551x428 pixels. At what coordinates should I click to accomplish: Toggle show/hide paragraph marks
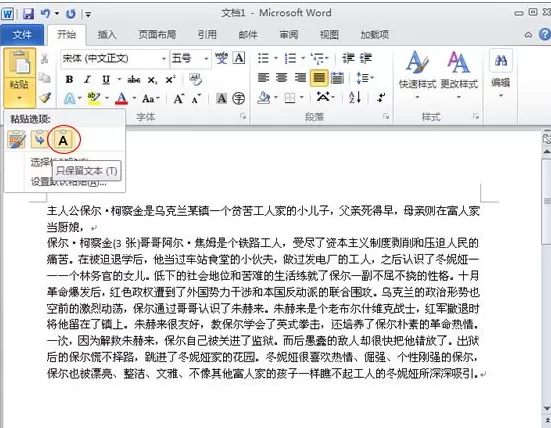[382, 97]
